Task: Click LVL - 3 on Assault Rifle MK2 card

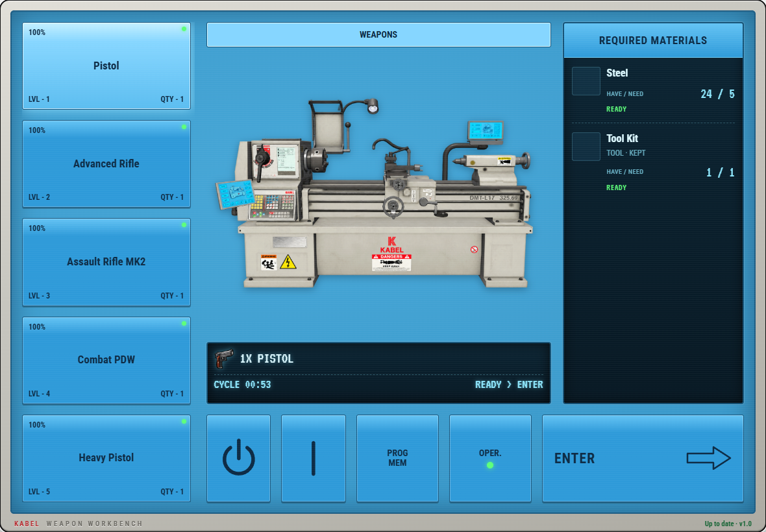Action: point(39,296)
